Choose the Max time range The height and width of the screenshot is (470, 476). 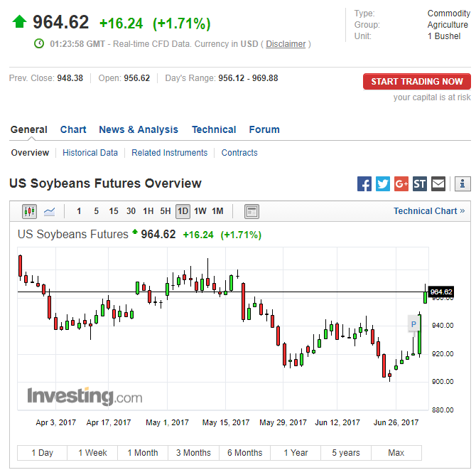[396, 453]
